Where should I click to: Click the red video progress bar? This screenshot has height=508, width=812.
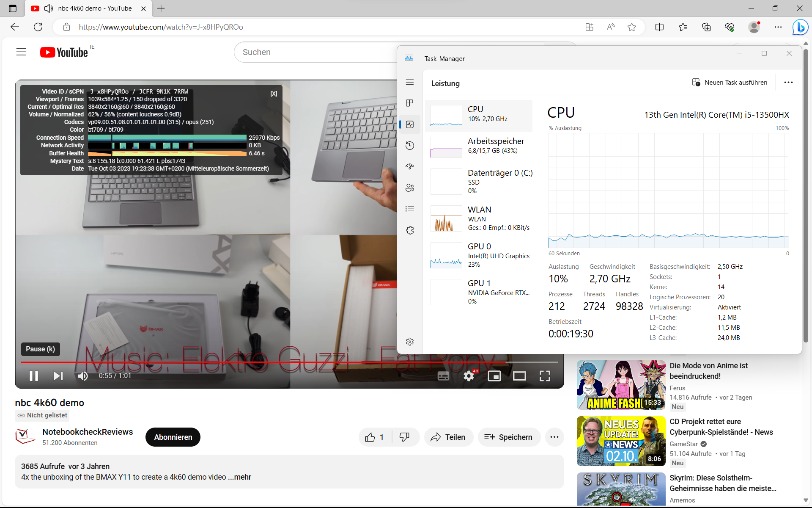[254, 362]
